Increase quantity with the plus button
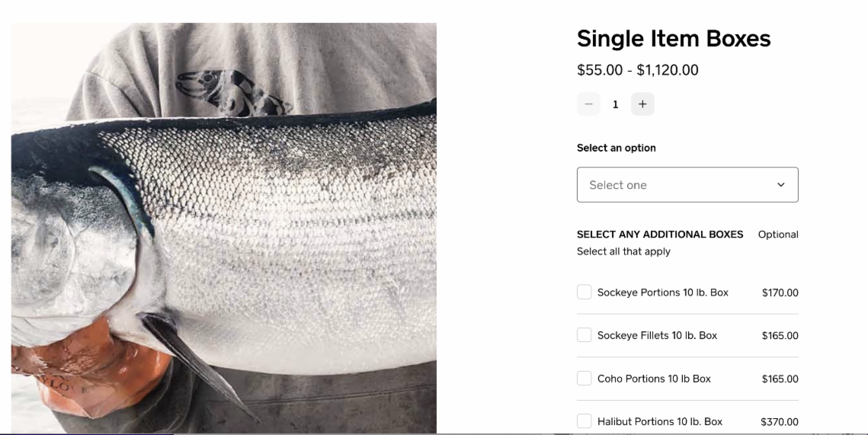The height and width of the screenshot is (435, 868). (642, 104)
